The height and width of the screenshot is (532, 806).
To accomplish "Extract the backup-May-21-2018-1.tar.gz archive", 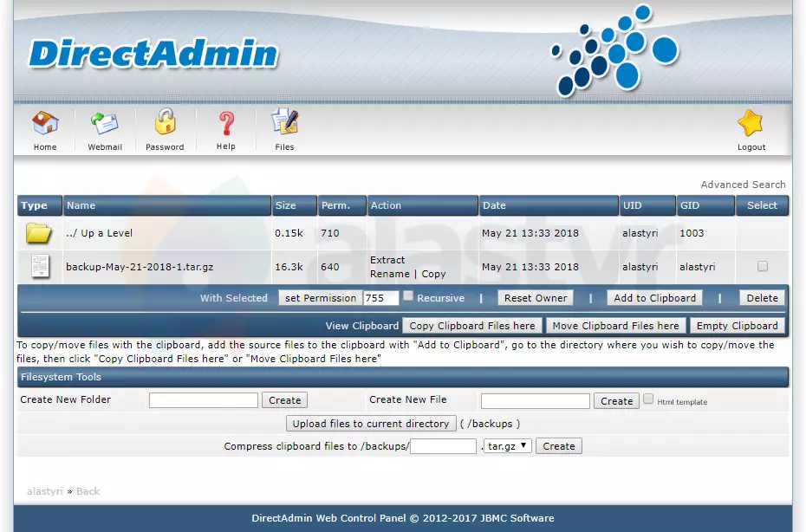I will (387, 259).
